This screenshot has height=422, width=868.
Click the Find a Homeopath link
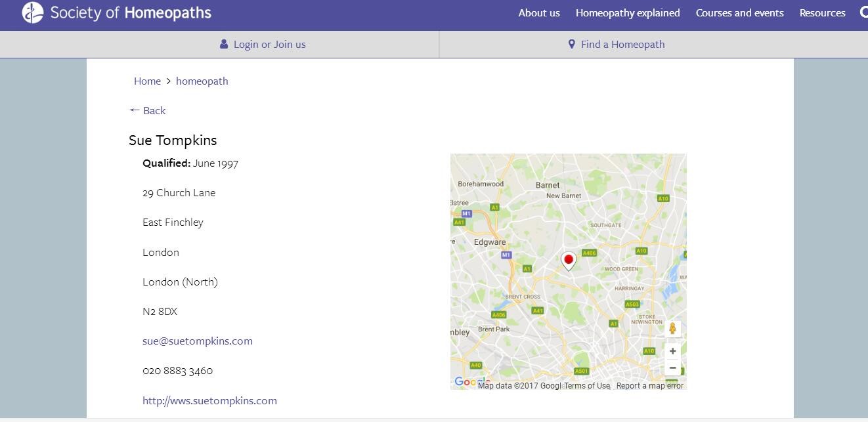(622, 45)
